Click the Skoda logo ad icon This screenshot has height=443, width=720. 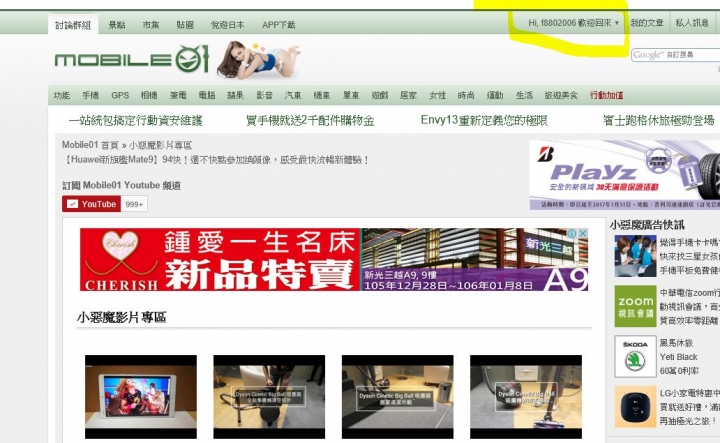[x=636, y=356]
